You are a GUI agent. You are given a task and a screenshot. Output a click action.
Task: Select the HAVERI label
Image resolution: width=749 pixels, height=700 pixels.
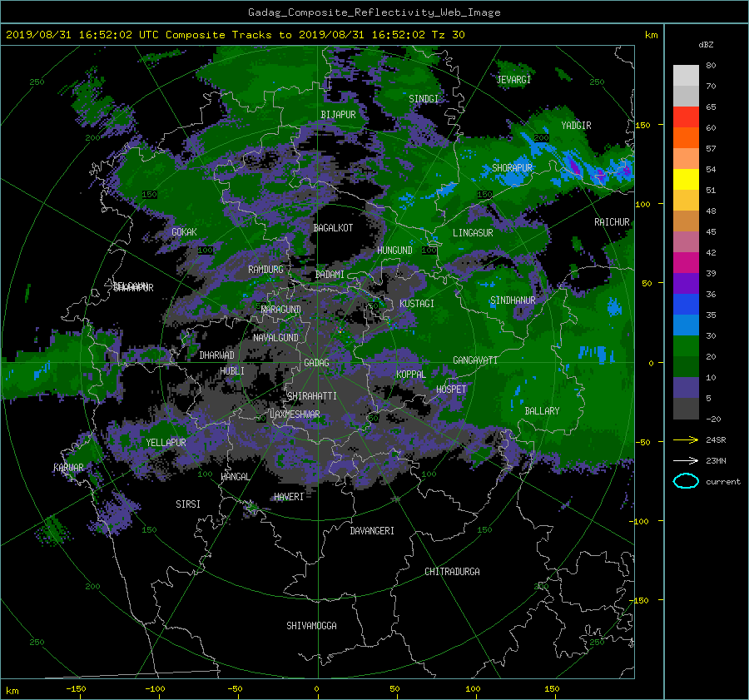click(289, 497)
